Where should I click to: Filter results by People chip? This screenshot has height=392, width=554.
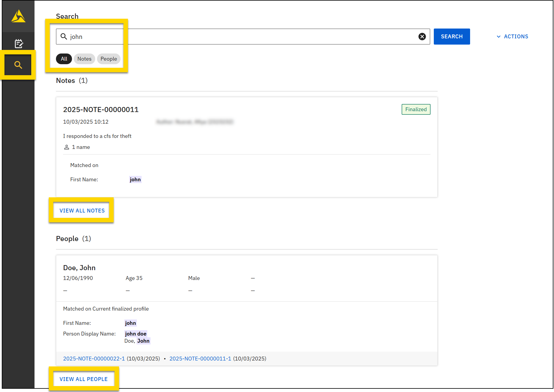click(x=109, y=59)
